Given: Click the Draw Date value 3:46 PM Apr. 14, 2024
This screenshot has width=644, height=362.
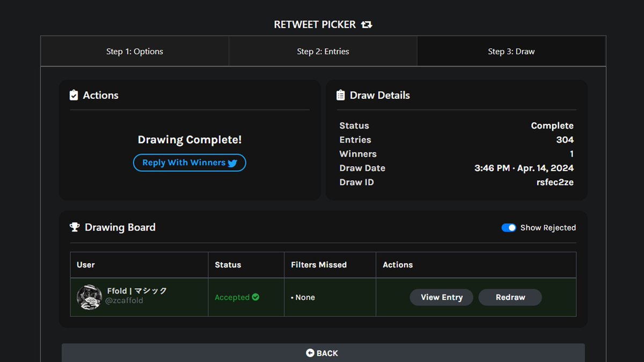Looking at the screenshot, I should coord(524,168).
